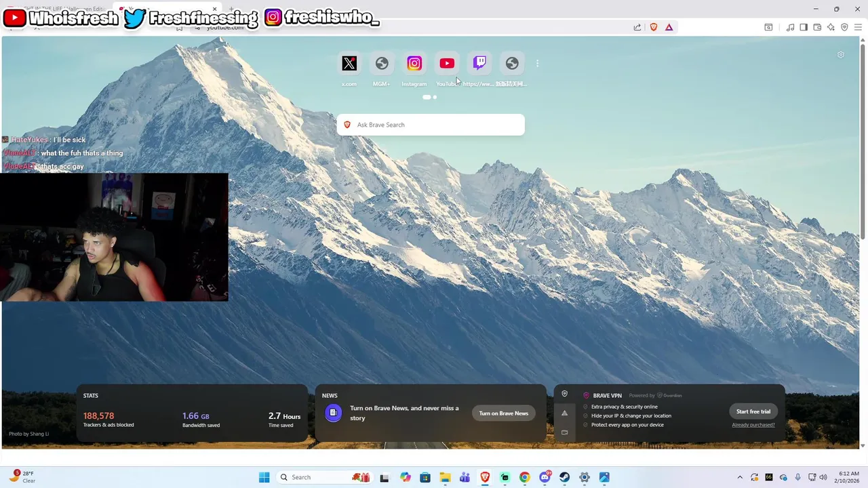
Task: Open File Explorer from taskbar
Action: (x=445, y=477)
